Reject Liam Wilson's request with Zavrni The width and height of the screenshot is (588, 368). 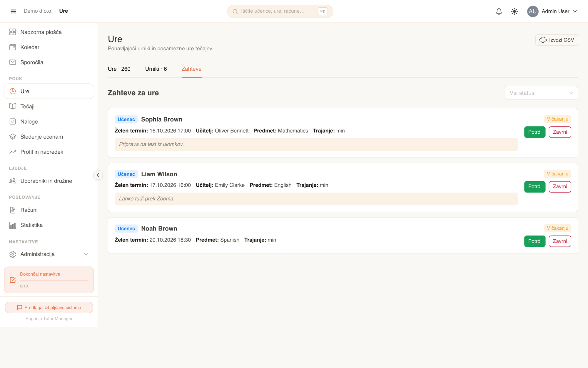(560, 186)
